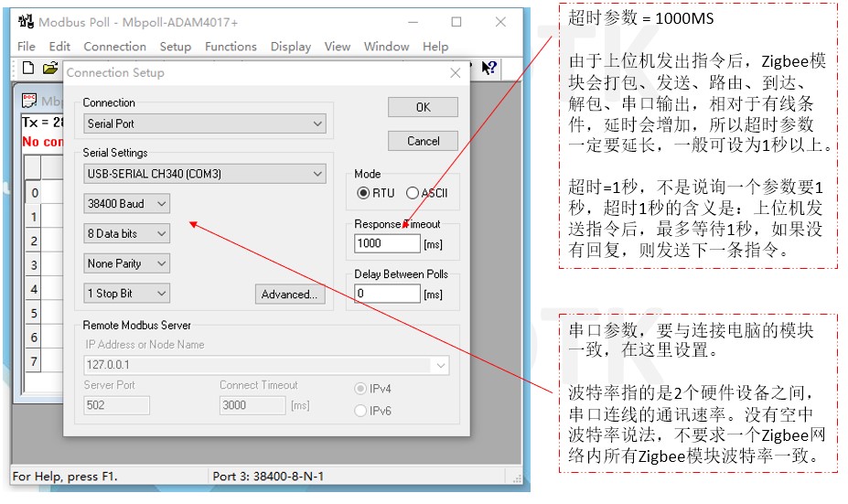Select the RTU mode radio button
This screenshot has width=848, height=504.
pos(363,193)
